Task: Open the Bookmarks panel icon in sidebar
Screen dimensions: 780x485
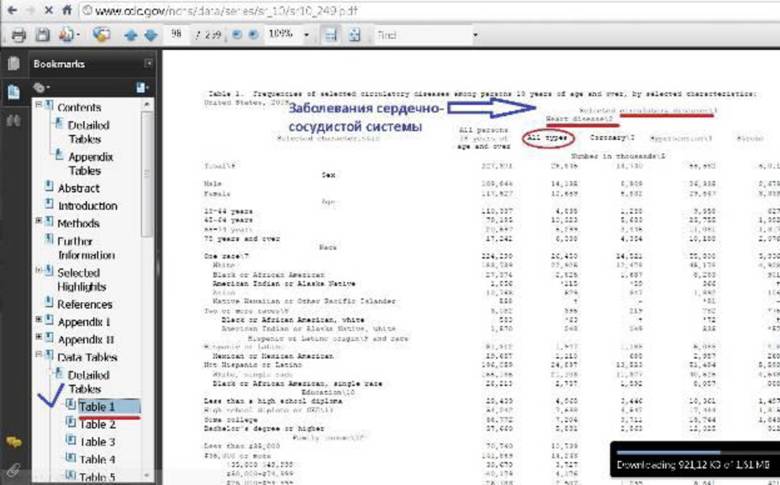Action: 13,92
